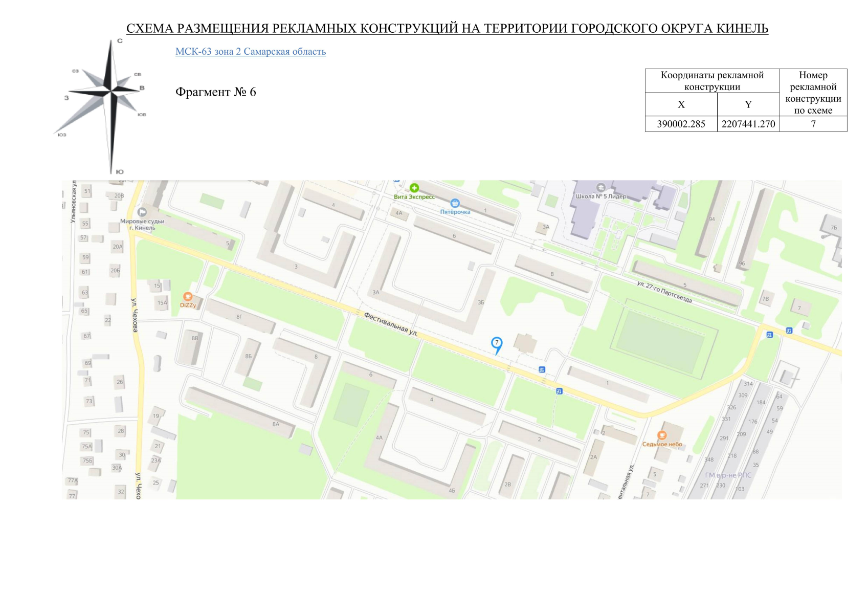Click the Мировые судьи г. Кинель icon
The height and width of the screenshot is (614, 868).
tap(142, 212)
